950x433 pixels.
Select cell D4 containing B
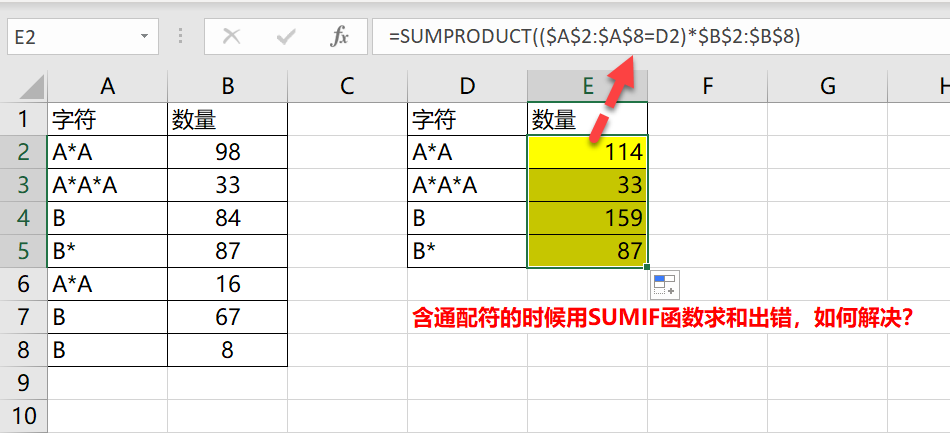[x=467, y=218]
